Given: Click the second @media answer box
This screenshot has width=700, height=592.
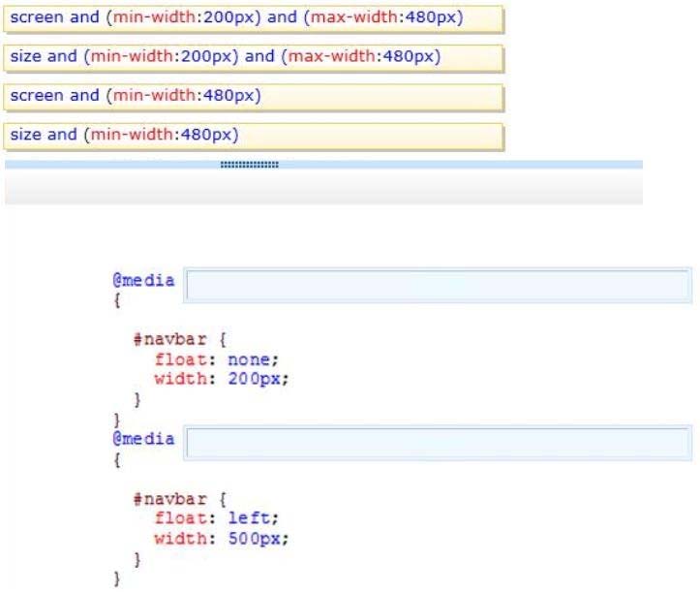Looking at the screenshot, I should click(x=438, y=443).
